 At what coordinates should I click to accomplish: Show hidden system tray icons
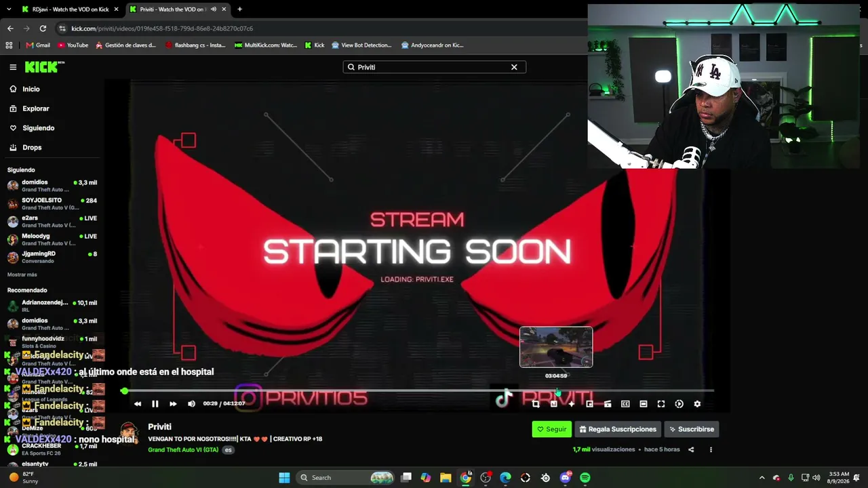pyautogui.click(x=762, y=478)
